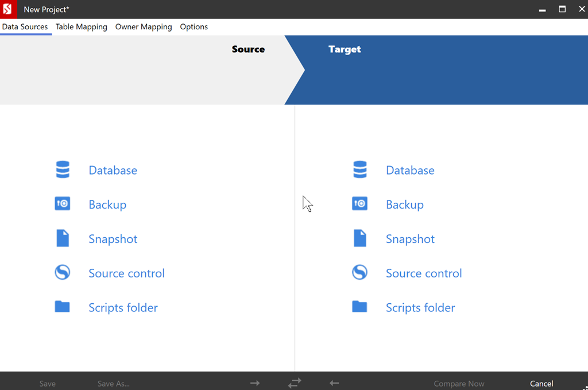Click the left arrow copy-to-source icon

(334, 383)
